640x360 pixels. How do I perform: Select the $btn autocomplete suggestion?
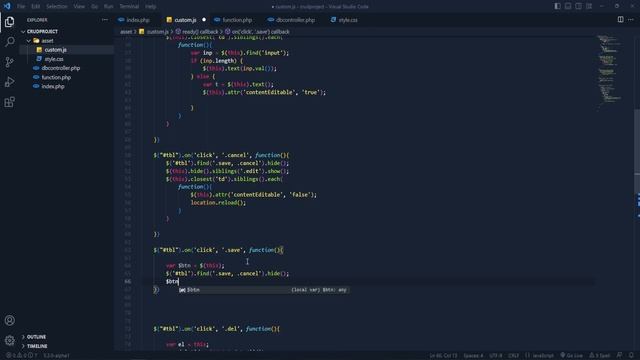tap(264, 290)
